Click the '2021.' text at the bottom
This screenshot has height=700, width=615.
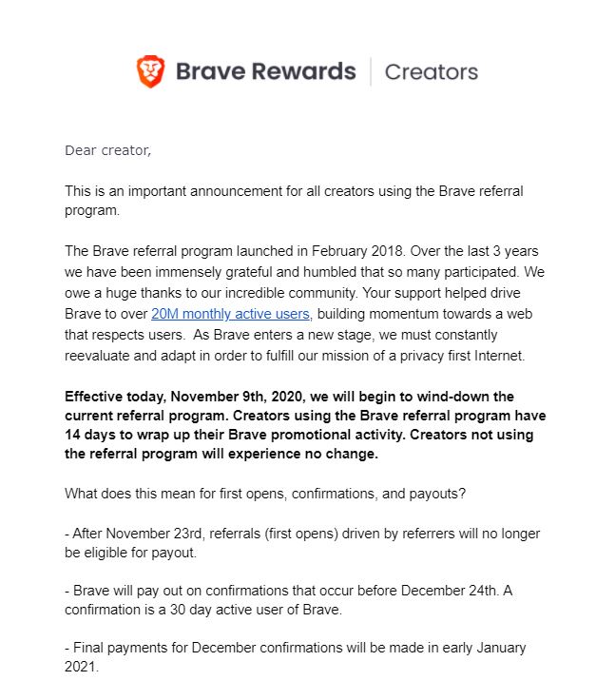pyautogui.click(x=82, y=667)
